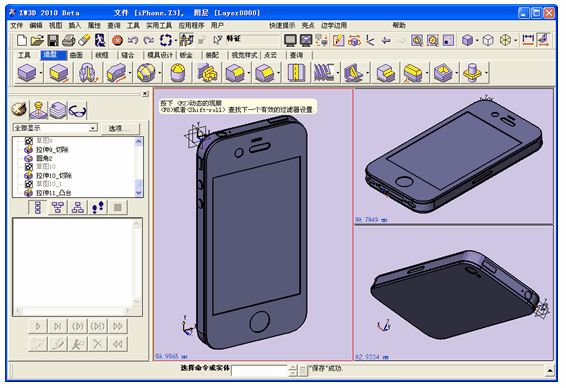
Task: Expand the arrow beside the block tool
Action: pos(41,73)
